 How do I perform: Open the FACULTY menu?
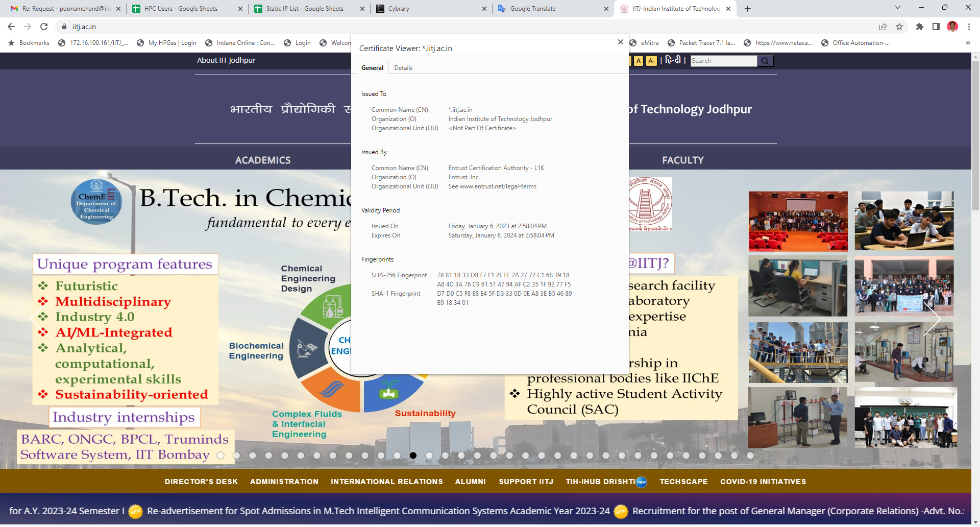[x=683, y=160]
